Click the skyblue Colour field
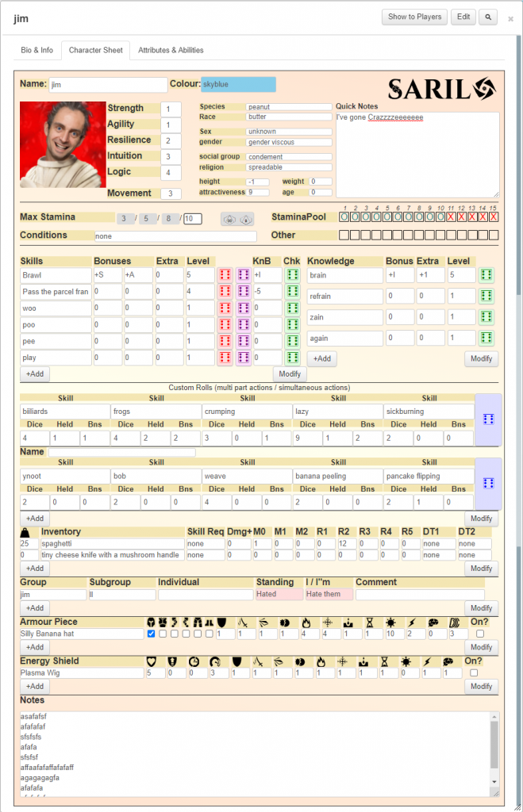 (238, 84)
